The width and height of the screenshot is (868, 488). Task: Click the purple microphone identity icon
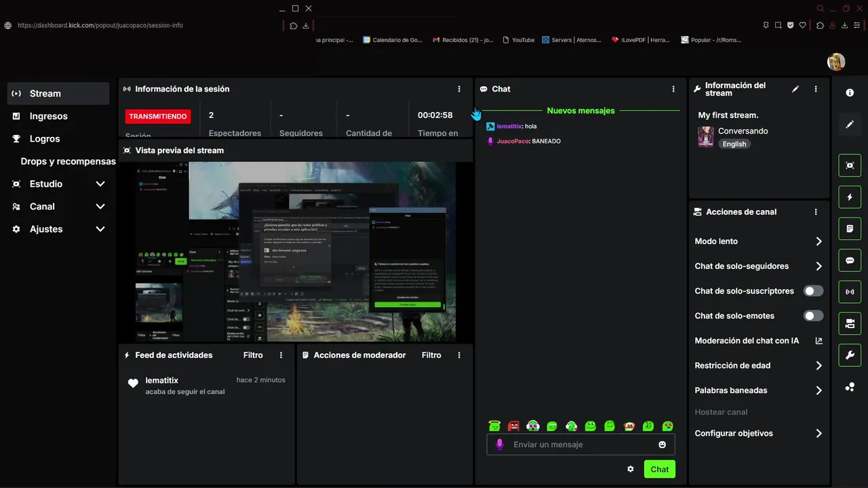pos(500,445)
